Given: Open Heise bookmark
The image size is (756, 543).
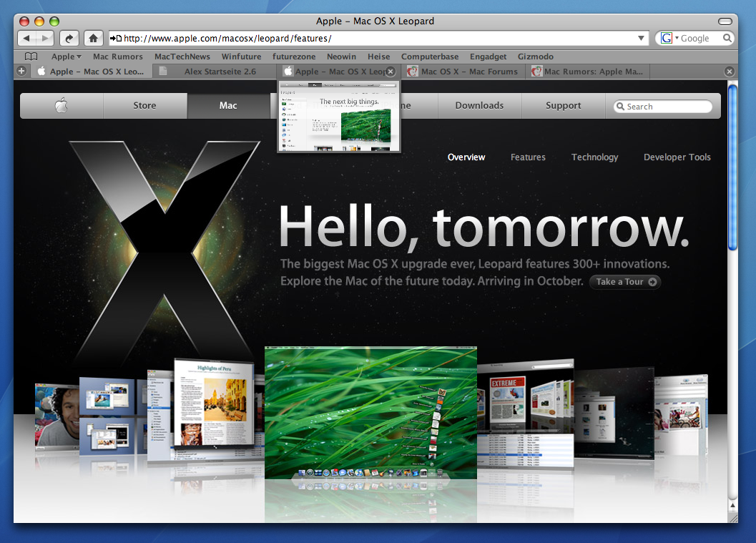Looking at the screenshot, I should (378, 57).
